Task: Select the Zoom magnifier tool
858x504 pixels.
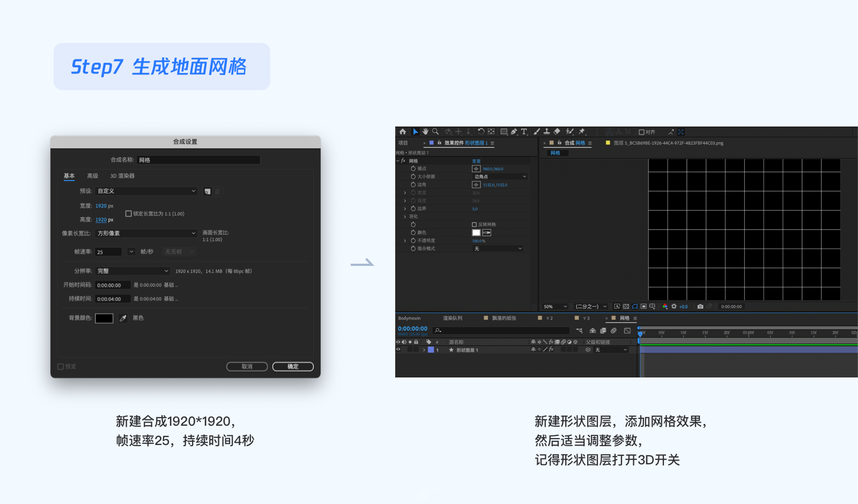Action: pyautogui.click(x=435, y=131)
